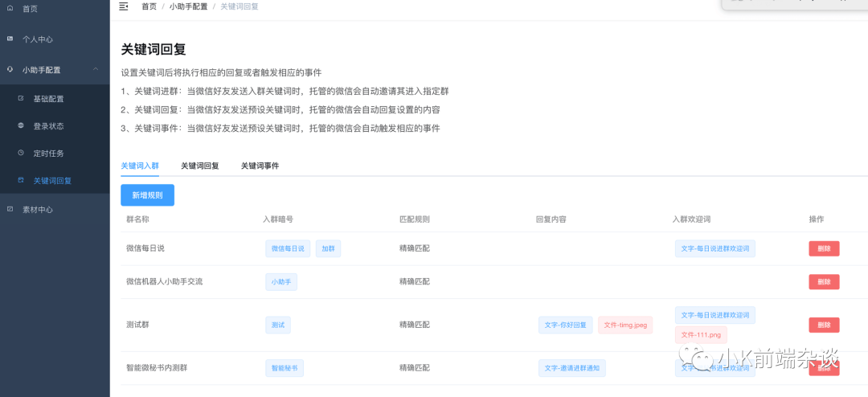This screenshot has width=868, height=397.
Task: Click the 文字-邀请进群通知 tag
Action: click(572, 367)
